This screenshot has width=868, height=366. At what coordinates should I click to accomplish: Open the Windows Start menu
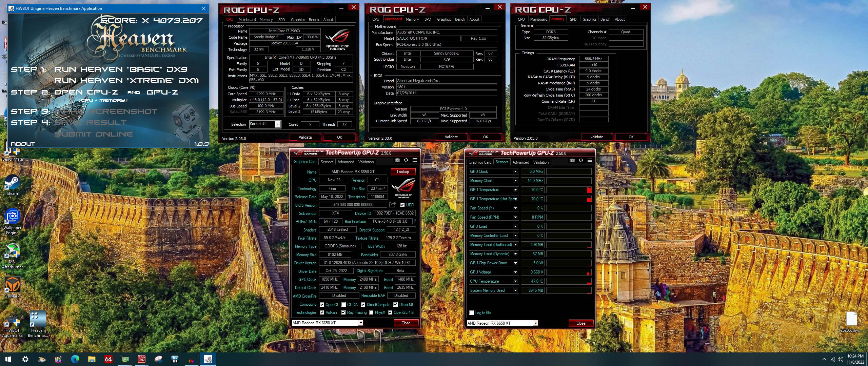click(x=8, y=359)
